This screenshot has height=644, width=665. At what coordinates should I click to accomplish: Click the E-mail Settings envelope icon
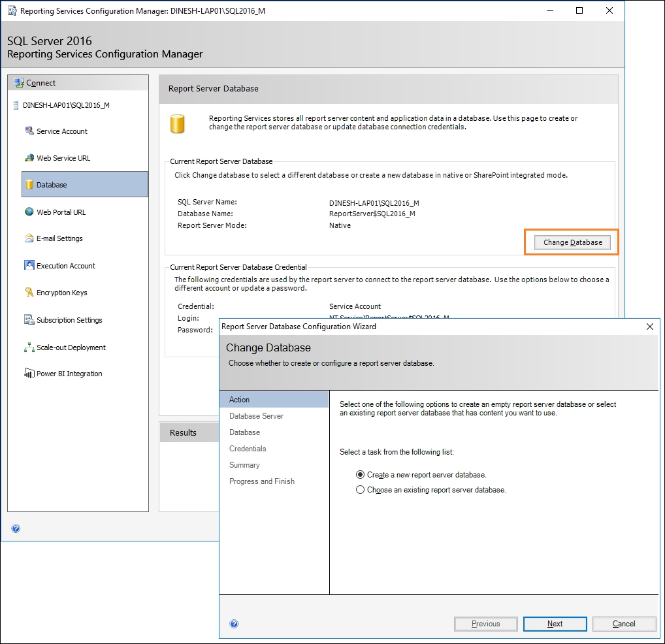click(x=29, y=238)
